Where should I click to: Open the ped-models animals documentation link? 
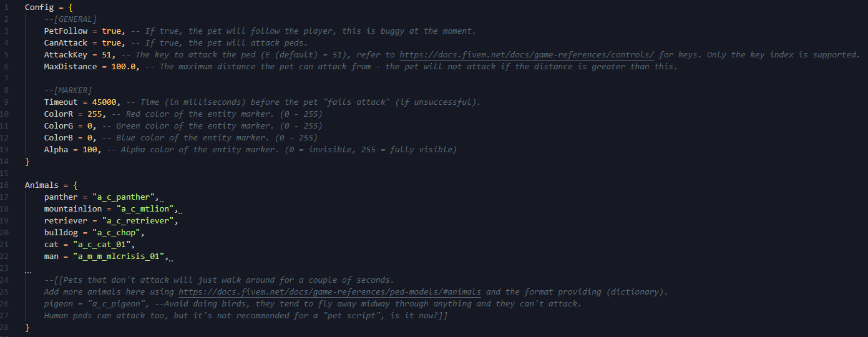coord(331,292)
